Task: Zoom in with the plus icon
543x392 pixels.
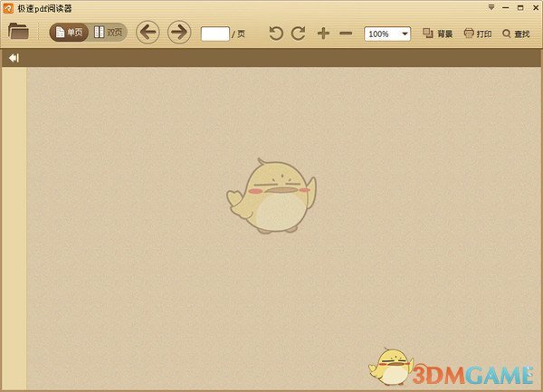Action: pos(323,33)
